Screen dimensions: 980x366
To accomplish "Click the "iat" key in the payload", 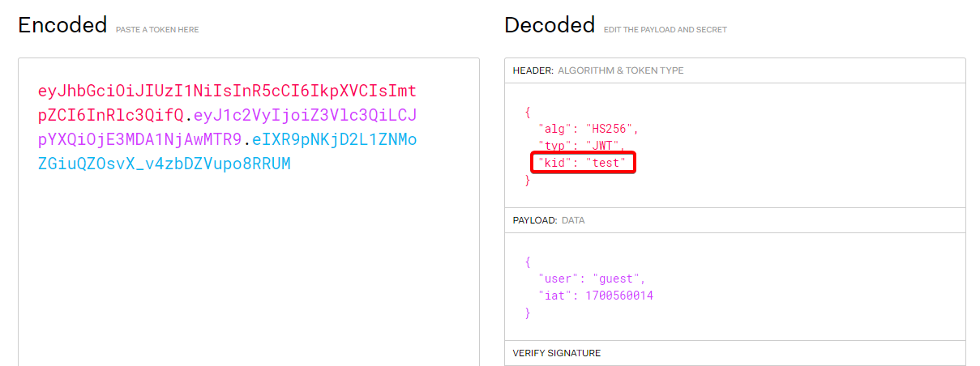I will pyautogui.click(x=551, y=296).
